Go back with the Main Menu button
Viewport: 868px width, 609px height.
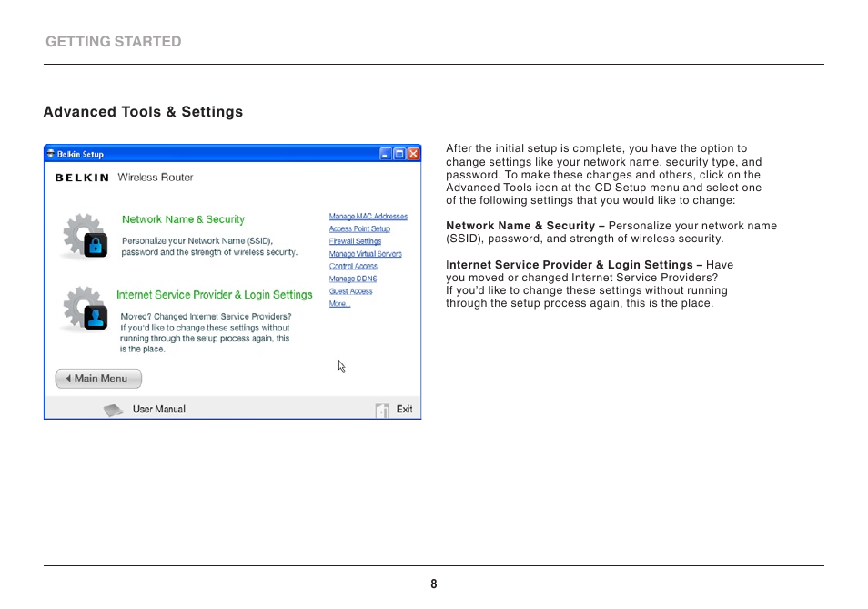[x=98, y=379]
